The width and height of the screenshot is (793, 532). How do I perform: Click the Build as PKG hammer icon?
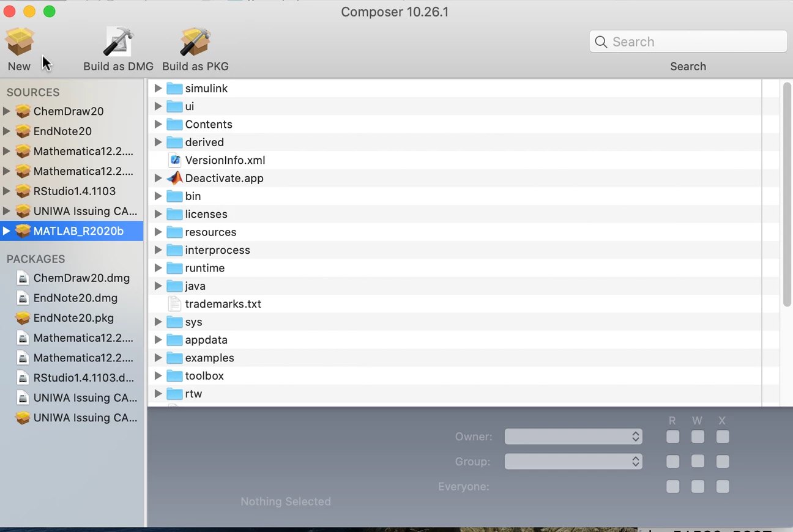tap(195, 42)
